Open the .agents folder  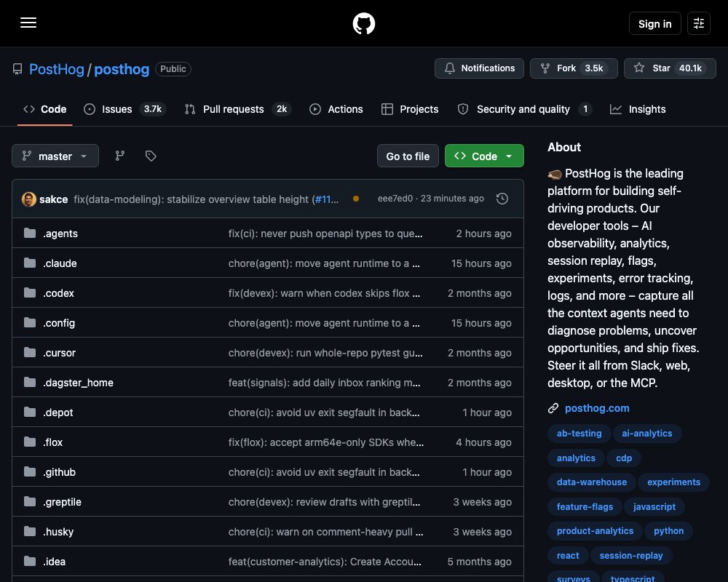[60, 234]
